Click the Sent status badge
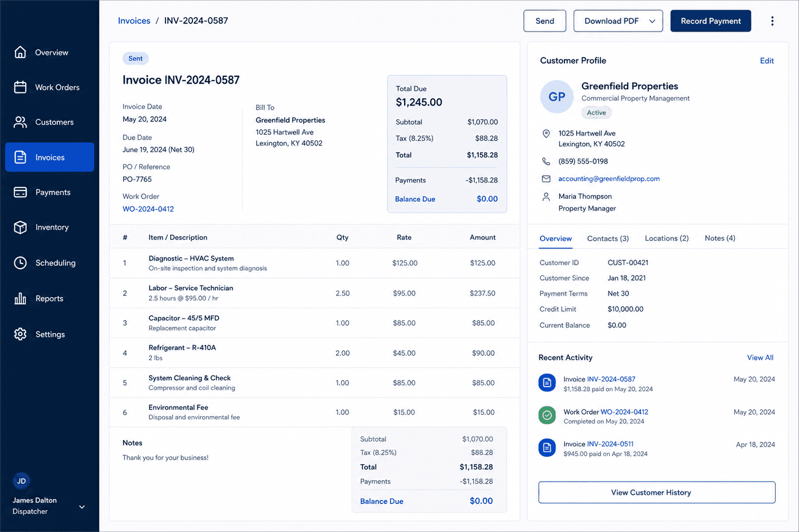799x532 pixels. point(135,58)
